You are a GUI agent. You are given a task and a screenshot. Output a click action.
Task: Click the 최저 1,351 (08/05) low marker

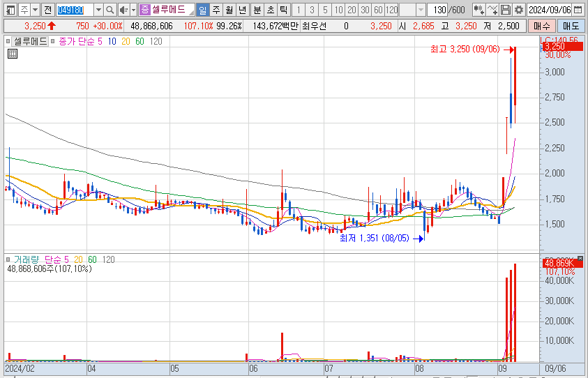[x=375, y=238]
